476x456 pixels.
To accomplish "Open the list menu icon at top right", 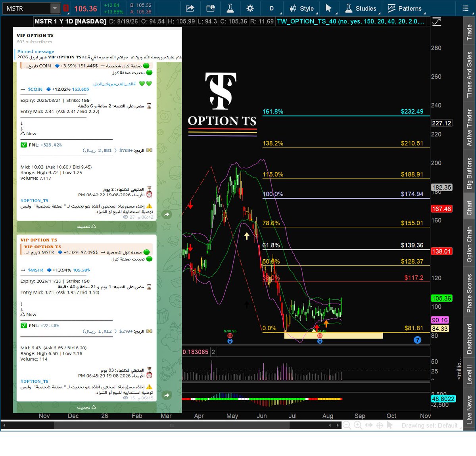I will [466, 8].
